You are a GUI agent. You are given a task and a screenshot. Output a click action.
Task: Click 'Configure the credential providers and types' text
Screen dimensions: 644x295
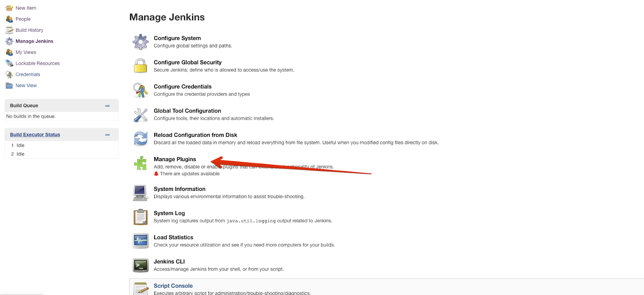click(x=202, y=94)
